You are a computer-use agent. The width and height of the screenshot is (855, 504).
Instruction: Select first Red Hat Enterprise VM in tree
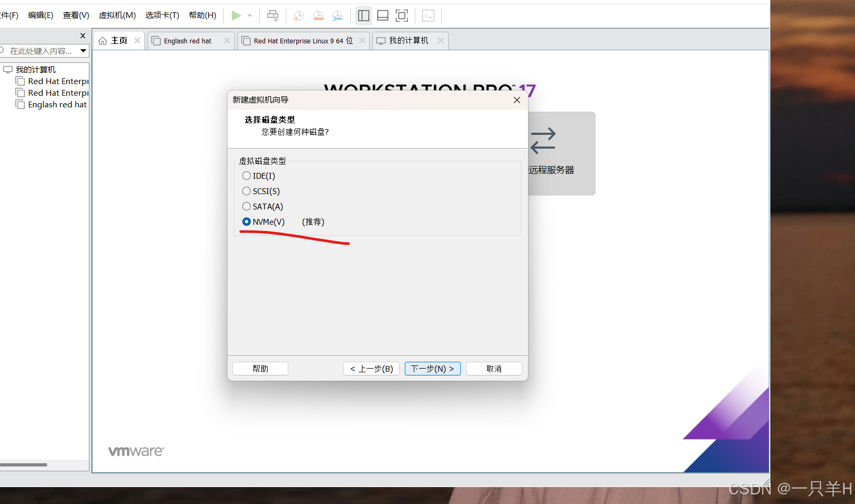click(x=58, y=81)
